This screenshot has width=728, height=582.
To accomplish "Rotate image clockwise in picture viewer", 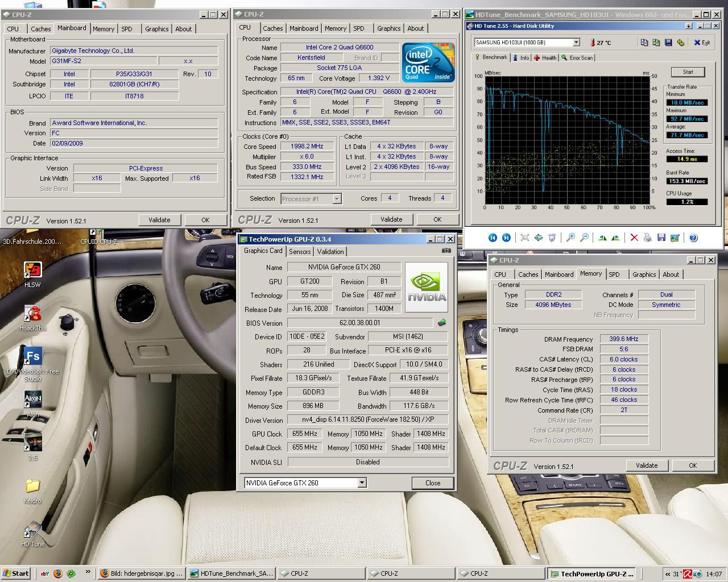I will coord(602,238).
